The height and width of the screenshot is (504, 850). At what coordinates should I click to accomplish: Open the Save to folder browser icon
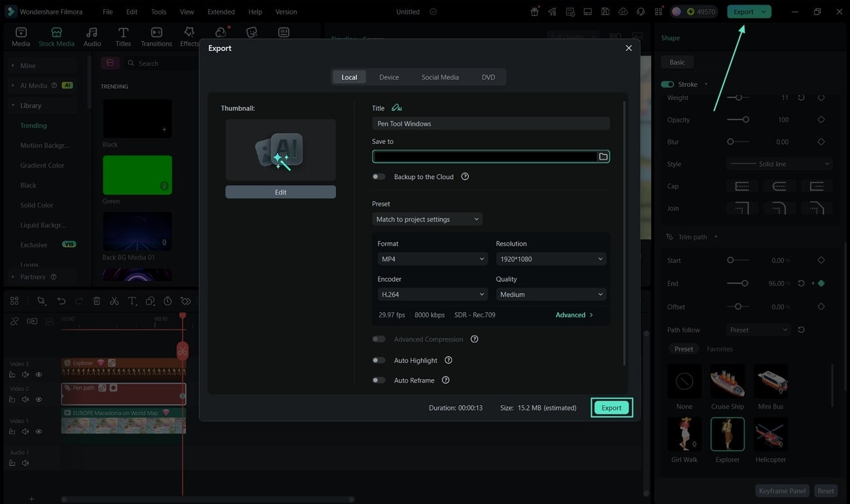coord(602,156)
